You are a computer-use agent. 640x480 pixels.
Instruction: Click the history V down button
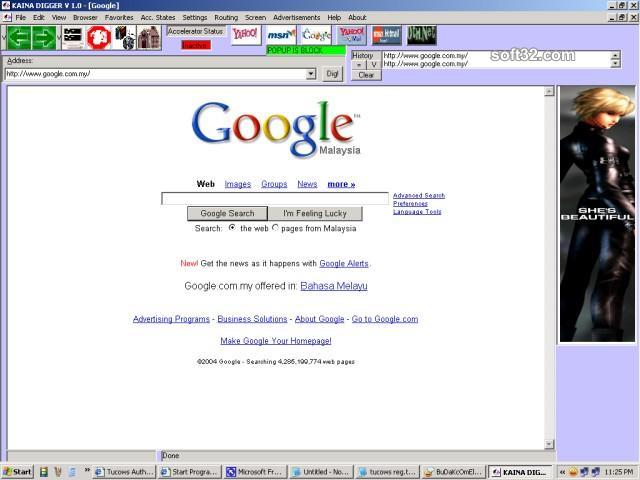pos(373,64)
